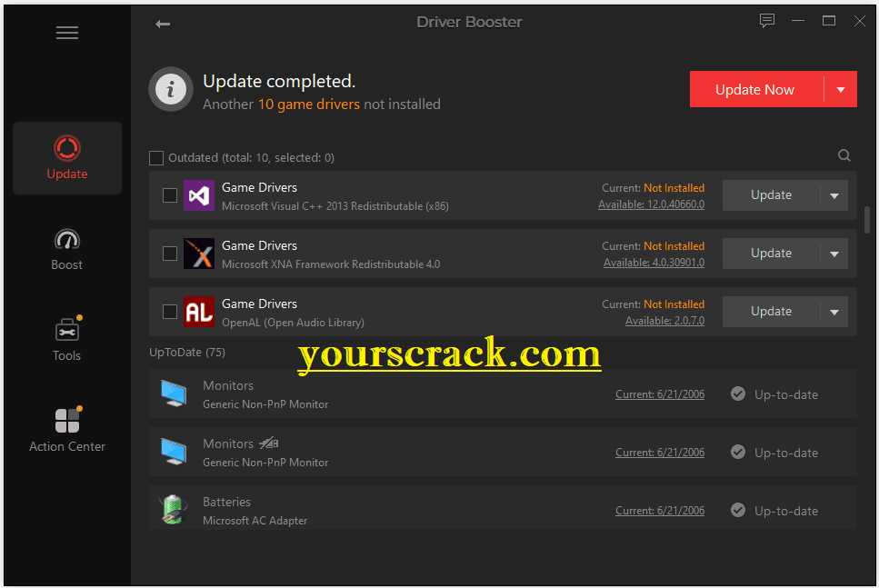879x588 pixels.
Task: Click the Microsoft AC Adapter up-to-date checkmark
Action: pos(738,510)
